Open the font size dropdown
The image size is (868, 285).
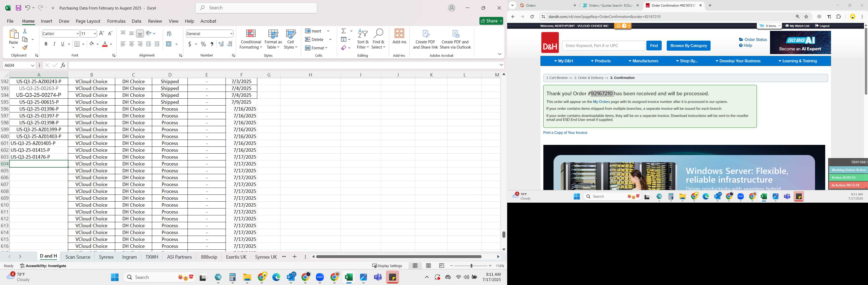point(95,33)
